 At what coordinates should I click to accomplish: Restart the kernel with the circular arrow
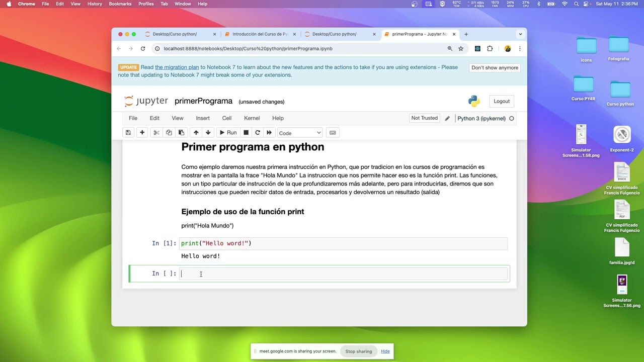258,133
